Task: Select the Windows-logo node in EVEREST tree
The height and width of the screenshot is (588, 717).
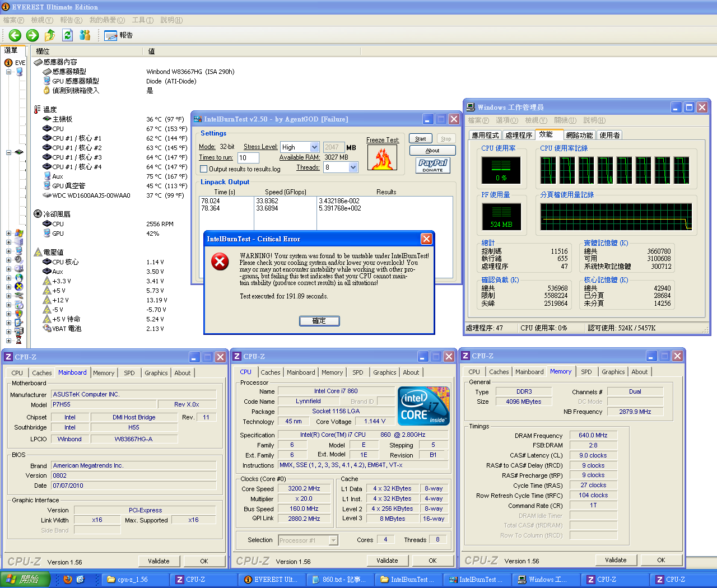Action: click(x=19, y=233)
